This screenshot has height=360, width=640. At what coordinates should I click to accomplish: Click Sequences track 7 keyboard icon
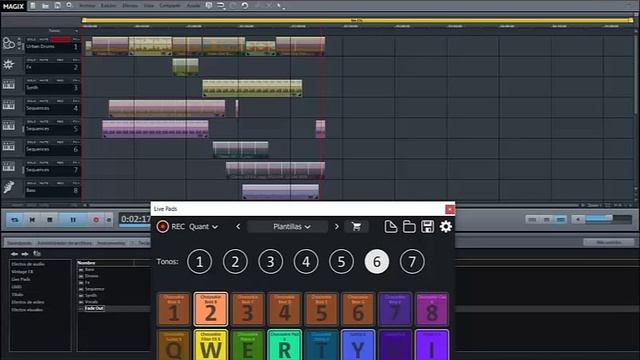(x=9, y=167)
